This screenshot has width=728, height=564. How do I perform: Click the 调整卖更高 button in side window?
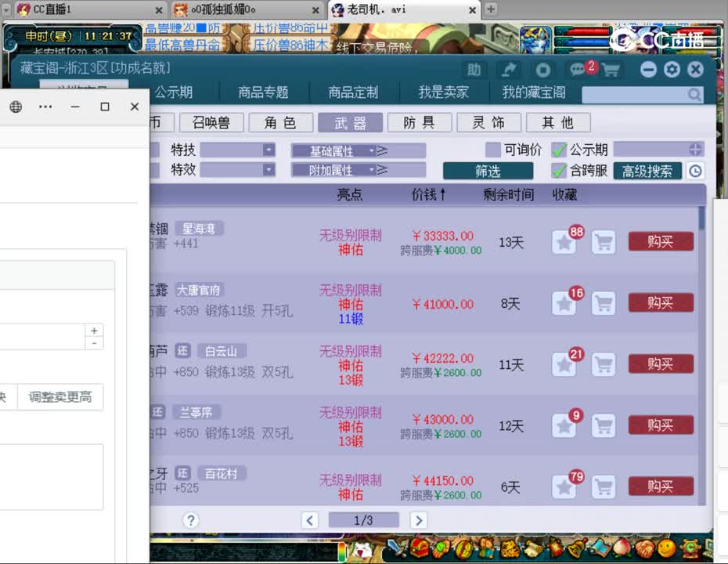pos(60,396)
